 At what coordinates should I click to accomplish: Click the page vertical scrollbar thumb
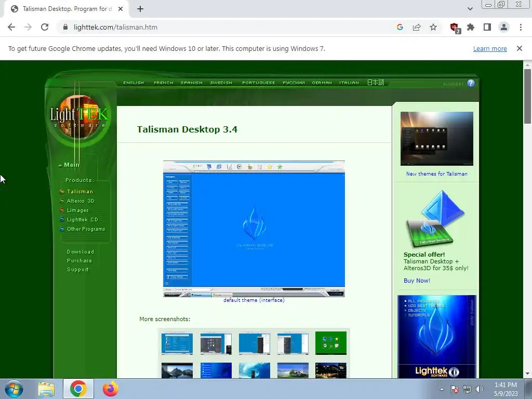[527, 96]
